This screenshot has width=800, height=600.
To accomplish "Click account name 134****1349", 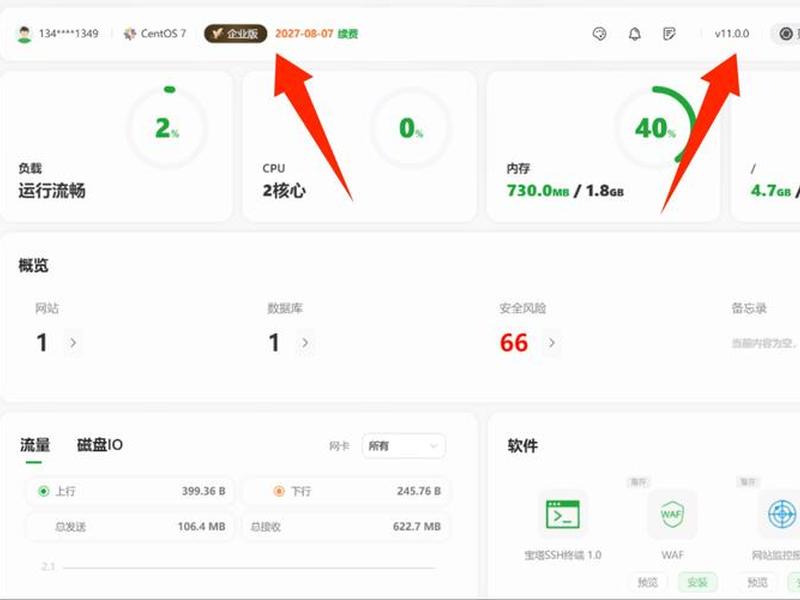I will point(69,34).
